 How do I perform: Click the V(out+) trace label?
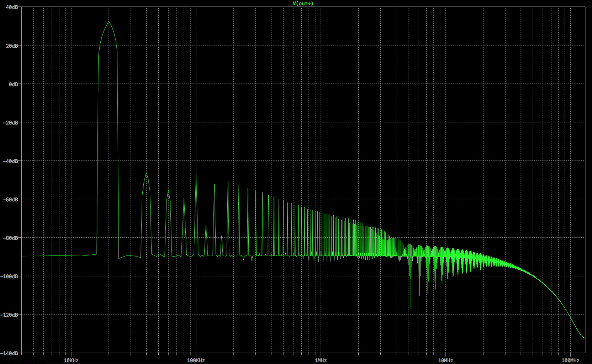[303, 4]
